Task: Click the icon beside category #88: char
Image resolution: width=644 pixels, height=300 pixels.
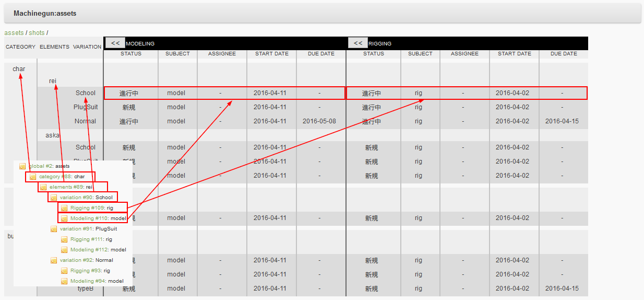Action: coord(33,177)
